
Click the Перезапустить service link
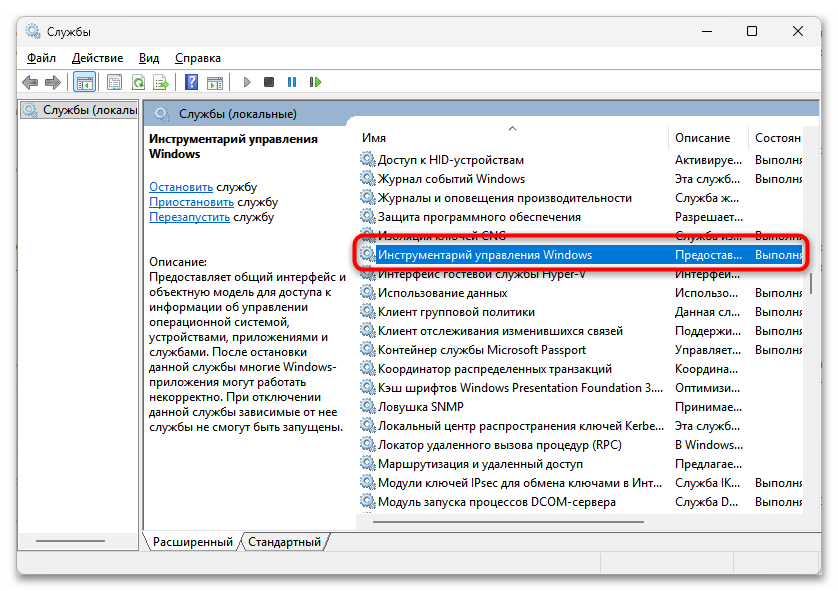click(189, 217)
